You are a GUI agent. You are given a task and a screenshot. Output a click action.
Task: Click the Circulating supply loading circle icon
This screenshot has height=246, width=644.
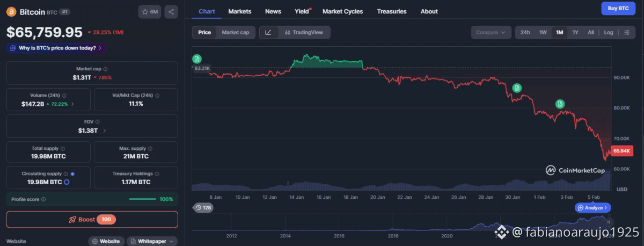67,182
